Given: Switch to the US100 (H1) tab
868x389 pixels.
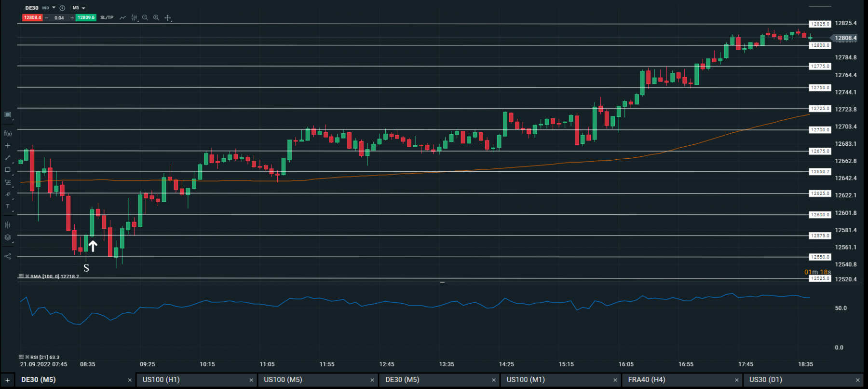Looking at the screenshot, I should [196, 380].
